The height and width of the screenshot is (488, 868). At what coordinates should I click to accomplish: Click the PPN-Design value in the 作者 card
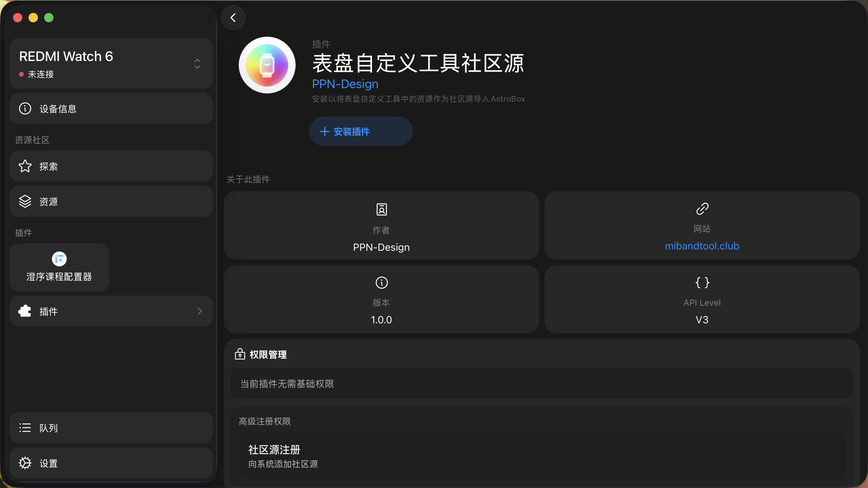(381, 247)
